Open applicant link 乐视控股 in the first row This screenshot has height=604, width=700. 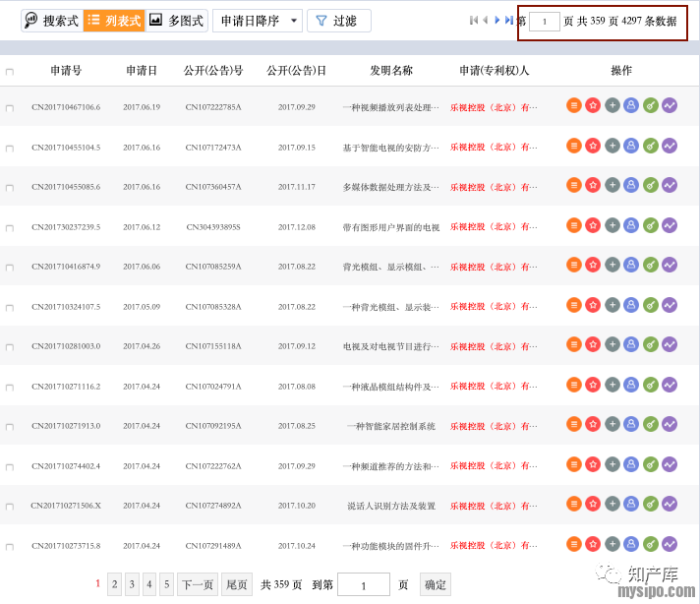494,107
